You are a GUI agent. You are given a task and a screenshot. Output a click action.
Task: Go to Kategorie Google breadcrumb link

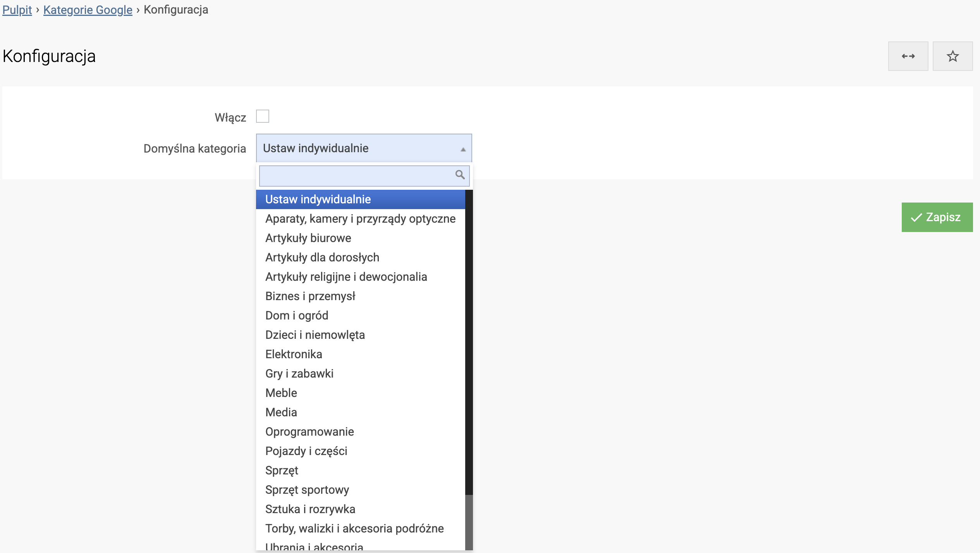(x=88, y=10)
